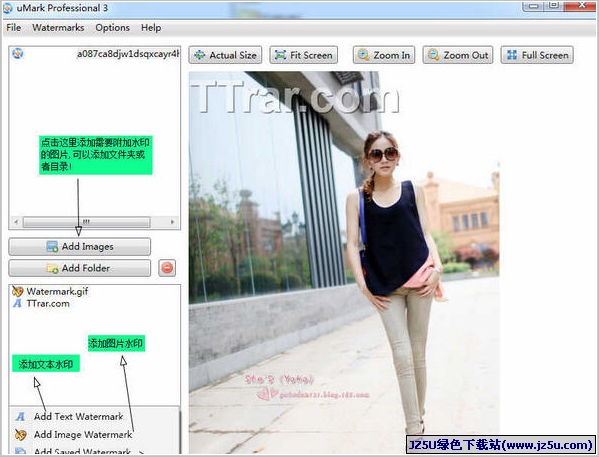The height and width of the screenshot is (457, 599).
Task: Click the TTrar.com letter A icon
Action: [x=18, y=303]
